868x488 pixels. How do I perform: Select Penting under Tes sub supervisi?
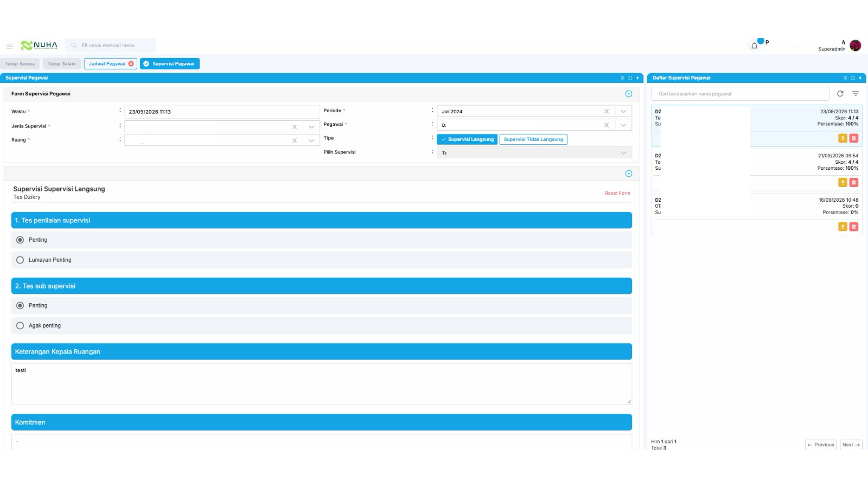(20, 306)
